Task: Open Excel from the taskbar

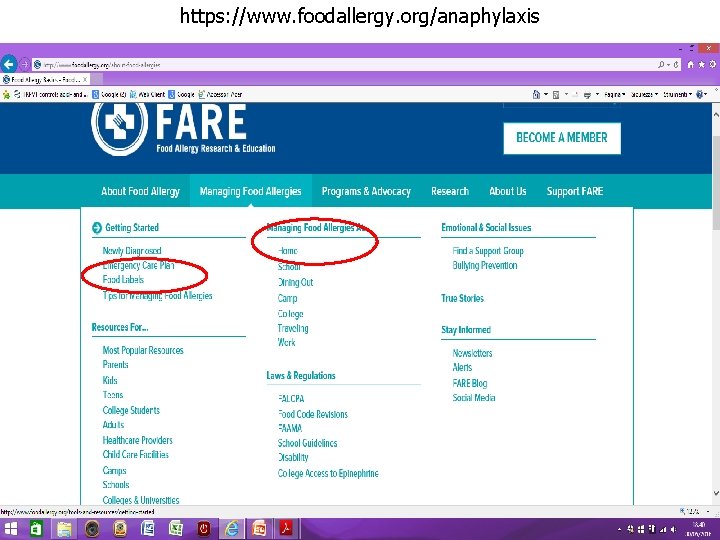Action: click(176, 529)
